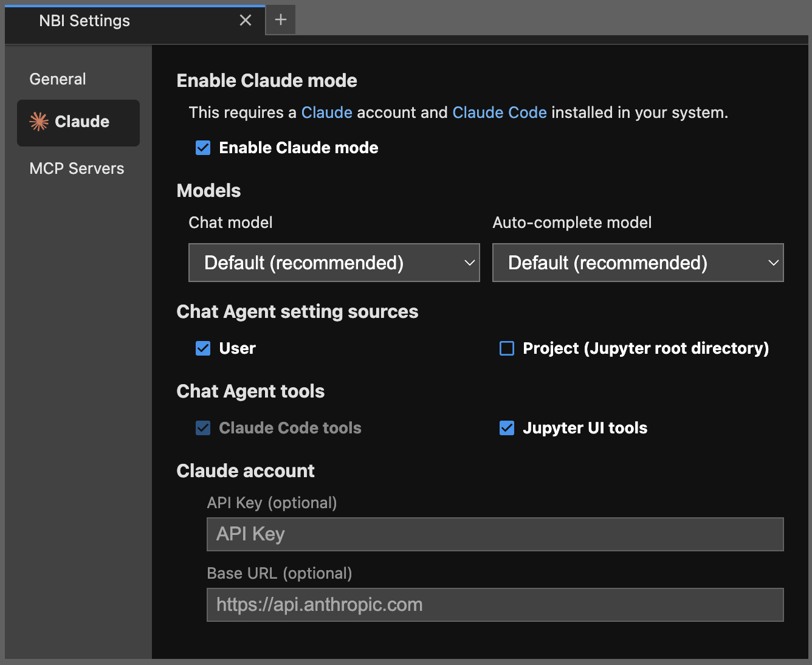Open a new settings tab with plus icon
The image size is (812, 665).
click(x=280, y=19)
